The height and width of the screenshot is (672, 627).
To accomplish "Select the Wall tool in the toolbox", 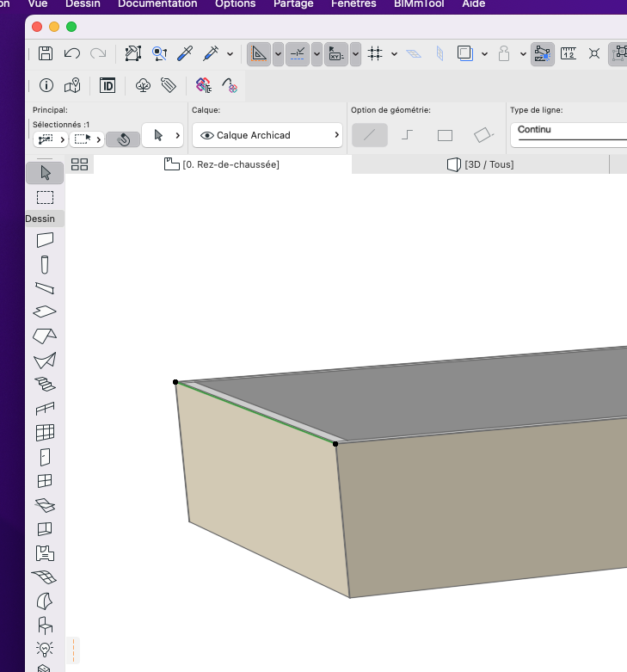I will click(x=45, y=240).
